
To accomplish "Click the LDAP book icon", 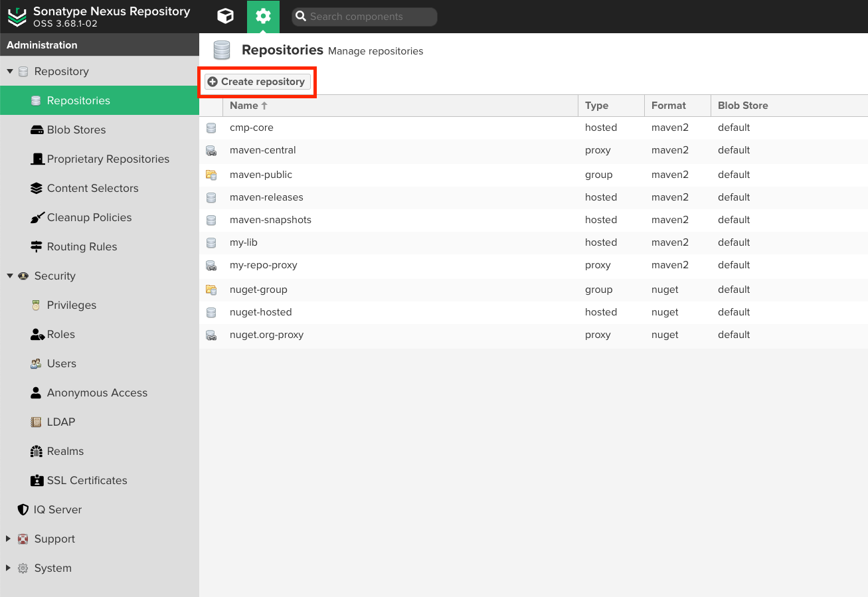I will (x=37, y=422).
